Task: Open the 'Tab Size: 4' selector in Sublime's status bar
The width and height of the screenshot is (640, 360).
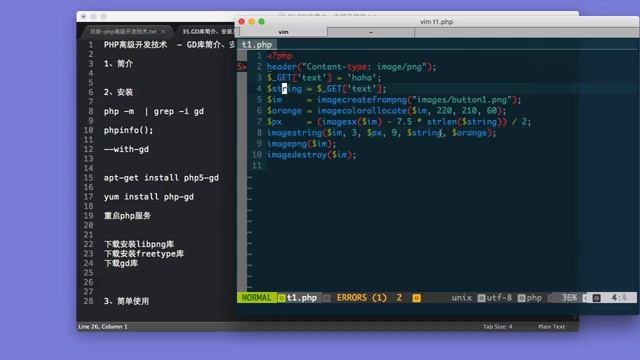Action: [x=497, y=327]
